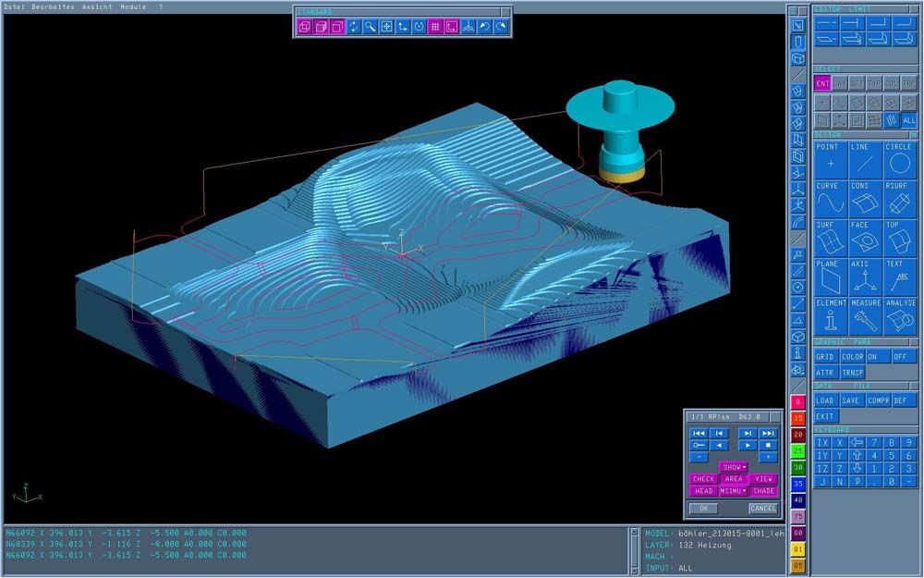
Task: Open the Module menu
Action: point(133,6)
